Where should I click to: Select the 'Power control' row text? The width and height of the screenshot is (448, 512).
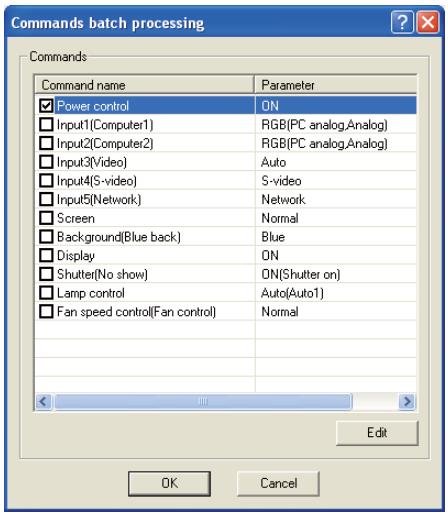93,106
